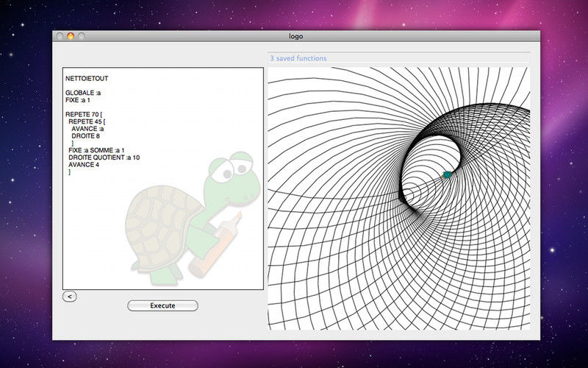Click the DROITE 8 line
Screen dimensions: 588x368
[85, 135]
